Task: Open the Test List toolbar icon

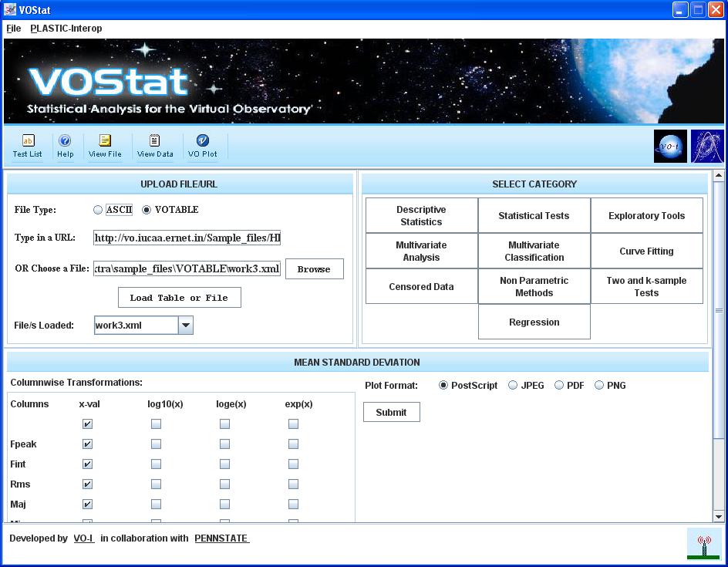Action: tap(28, 146)
